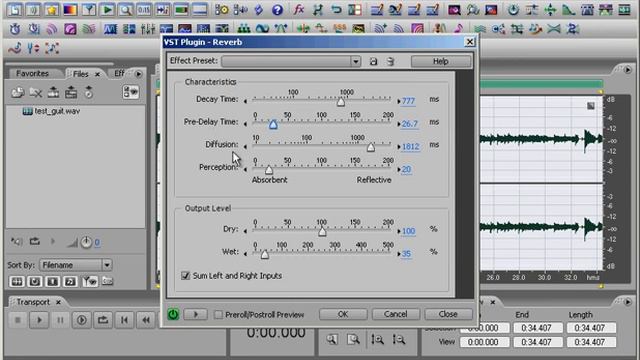Screen dimensions: 640x360
Task: Click the Decay Time slider thumb
Action: pyautogui.click(x=341, y=102)
